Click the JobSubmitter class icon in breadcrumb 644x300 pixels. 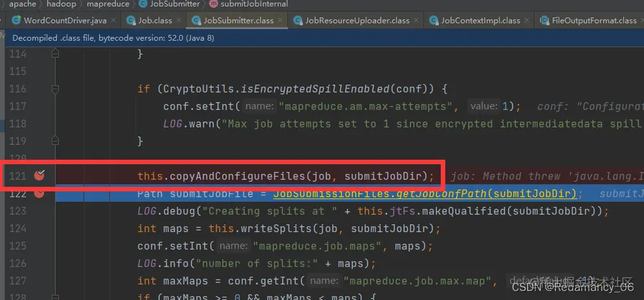[x=143, y=4]
